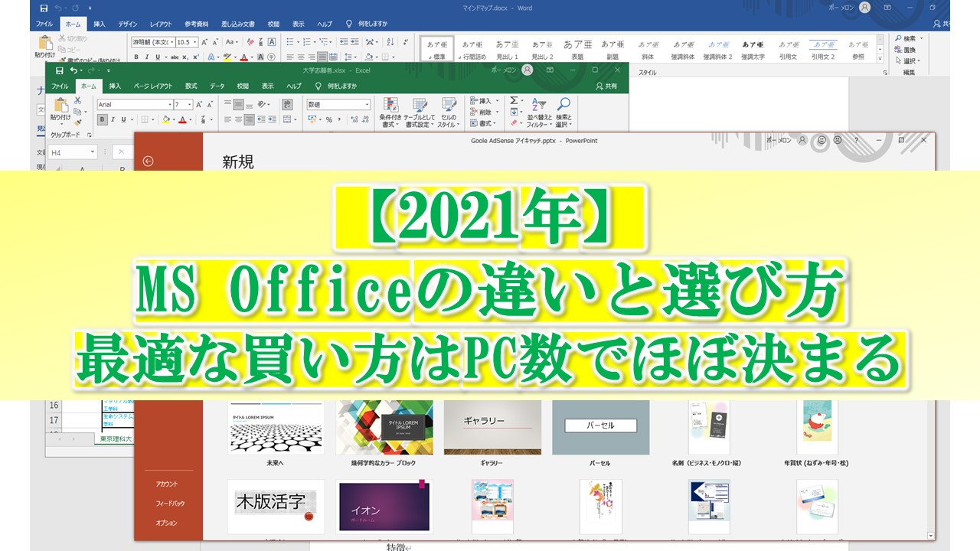
Task: Click the Save icon in Word's quick access toolbar
Action: click(44, 8)
